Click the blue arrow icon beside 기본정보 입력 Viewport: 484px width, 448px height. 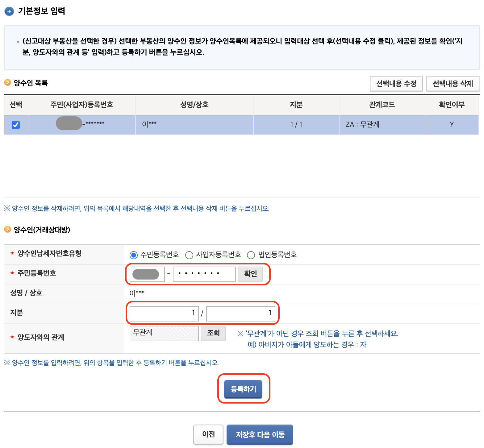9,11
